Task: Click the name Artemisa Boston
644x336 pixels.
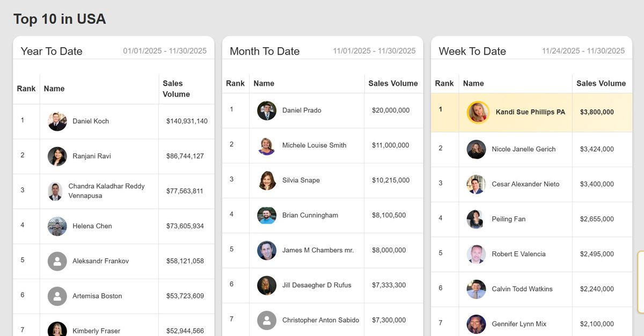Action: coord(97,296)
